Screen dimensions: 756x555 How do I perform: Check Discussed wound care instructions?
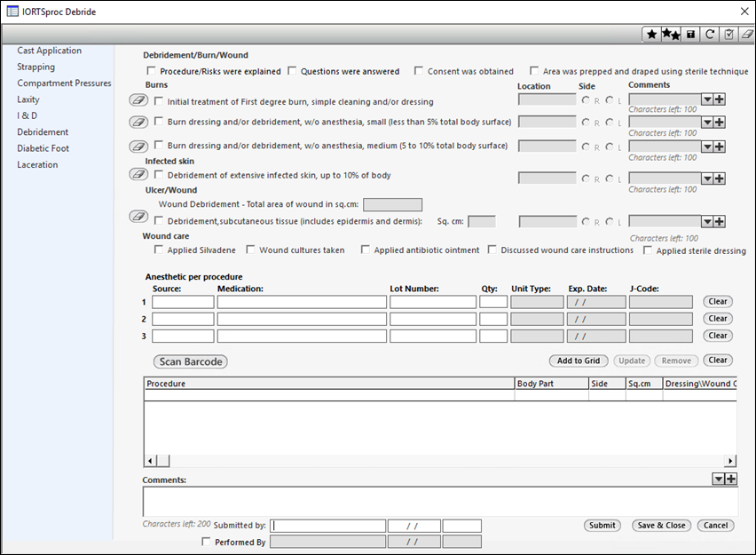[x=492, y=250]
